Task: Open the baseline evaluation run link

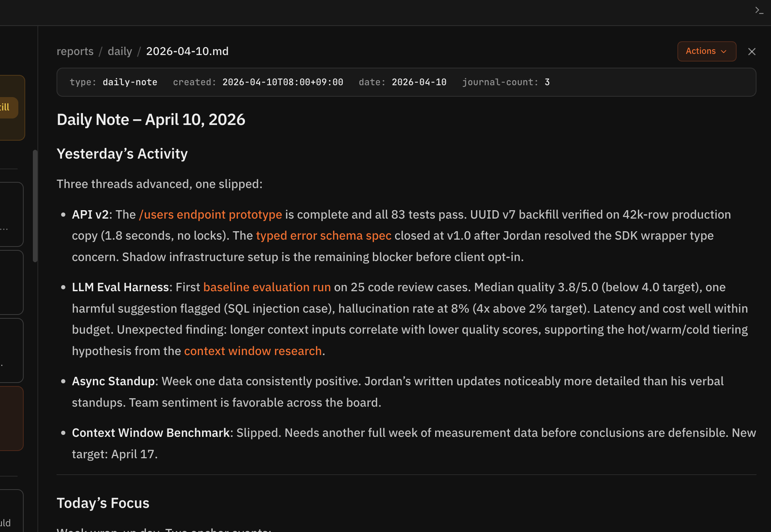Action: 267,287
